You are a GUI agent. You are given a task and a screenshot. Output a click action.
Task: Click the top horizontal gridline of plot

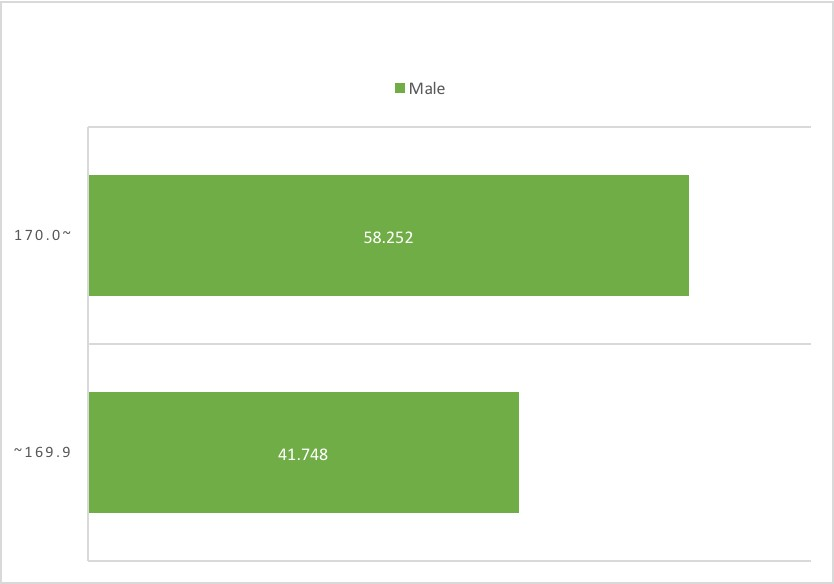coord(449,127)
